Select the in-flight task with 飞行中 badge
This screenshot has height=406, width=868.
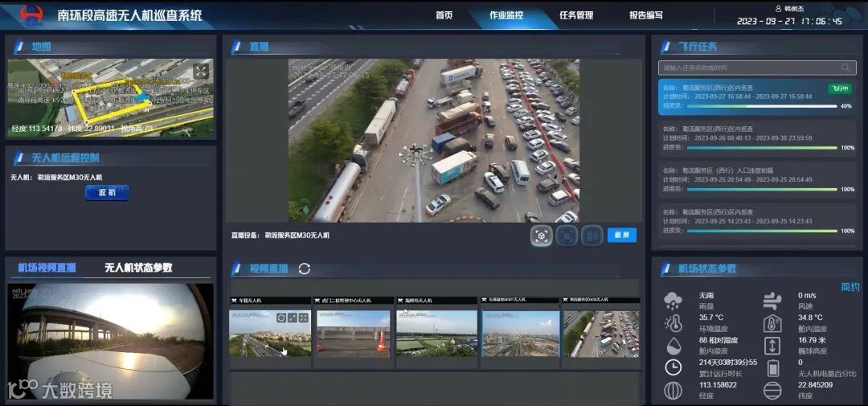(x=756, y=97)
